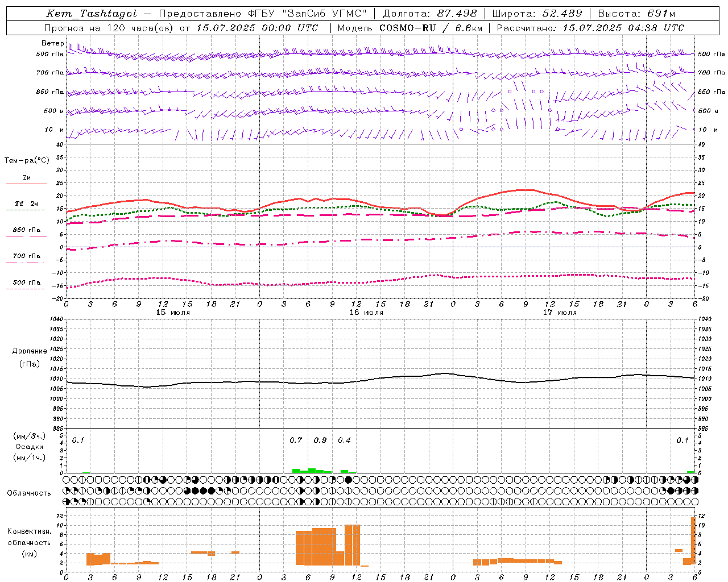The image size is (728, 582).
Task: Select the latitude value 52.489
Action: 562,14
